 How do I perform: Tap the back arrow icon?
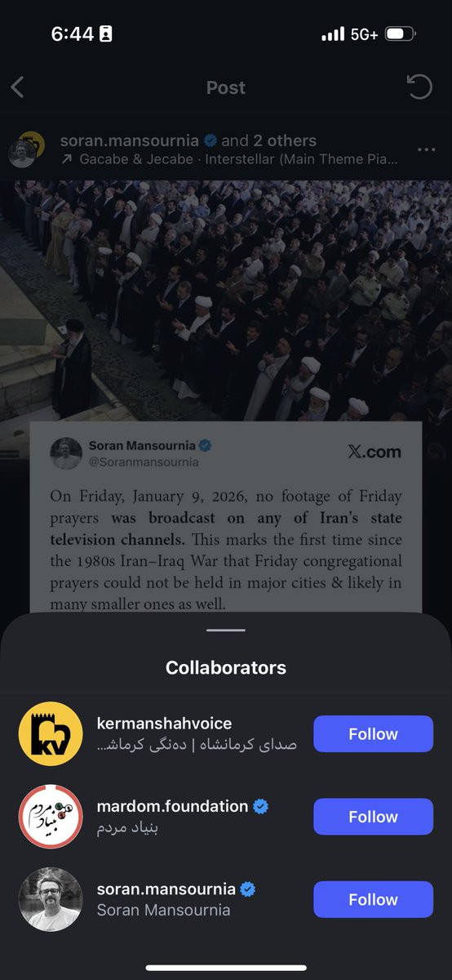coord(18,87)
